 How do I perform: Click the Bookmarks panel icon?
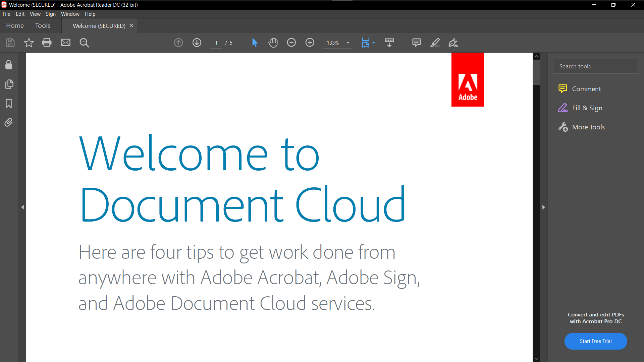pyautogui.click(x=9, y=103)
